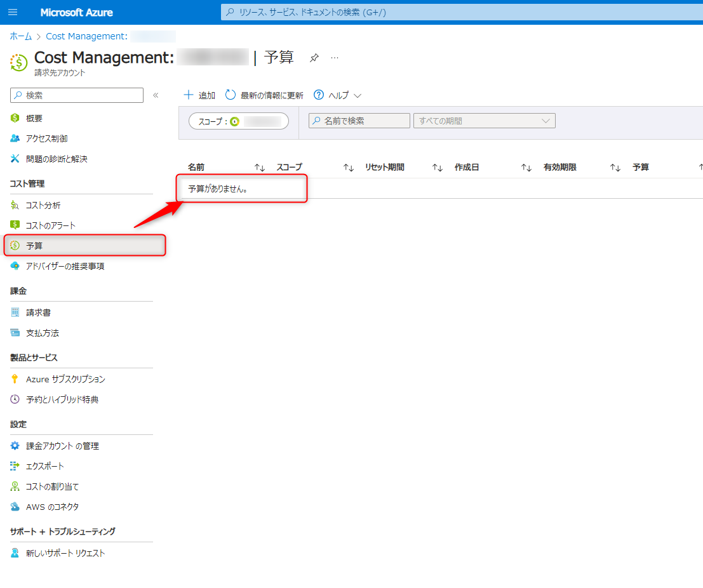This screenshot has width=703, height=588.
Task: Click the 名前で検索 filter field
Action: pos(359,121)
